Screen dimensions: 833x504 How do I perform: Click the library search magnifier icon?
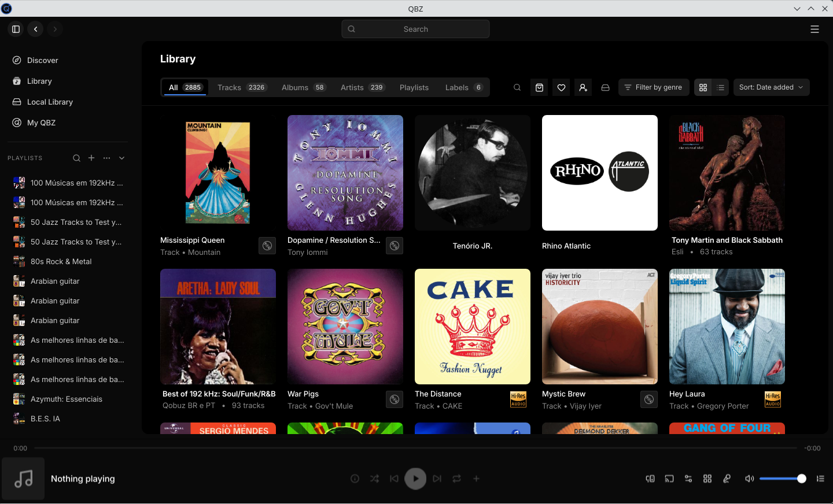pos(517,87)
